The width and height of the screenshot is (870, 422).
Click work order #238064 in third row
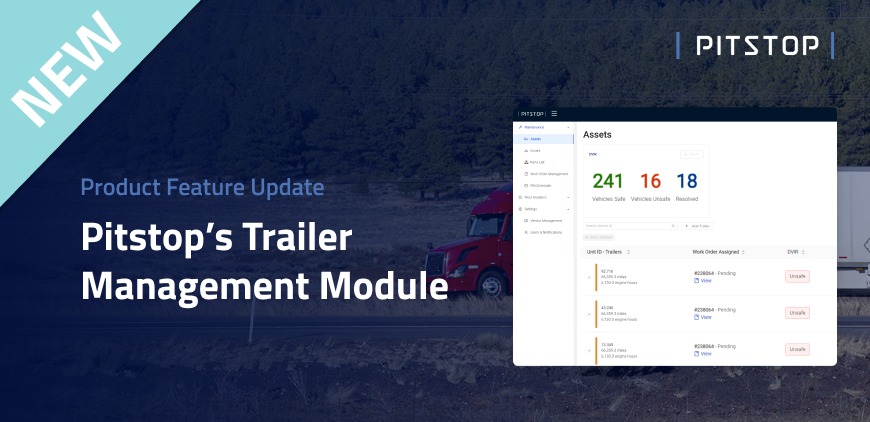pos(705,347)
